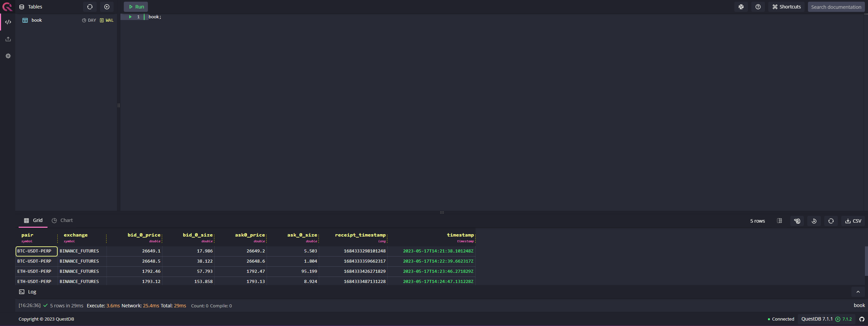Viewport: 868px width, 326px height.
Task: Toggle the WAL indicator on the book table
Action: click(x=106, y=20)
